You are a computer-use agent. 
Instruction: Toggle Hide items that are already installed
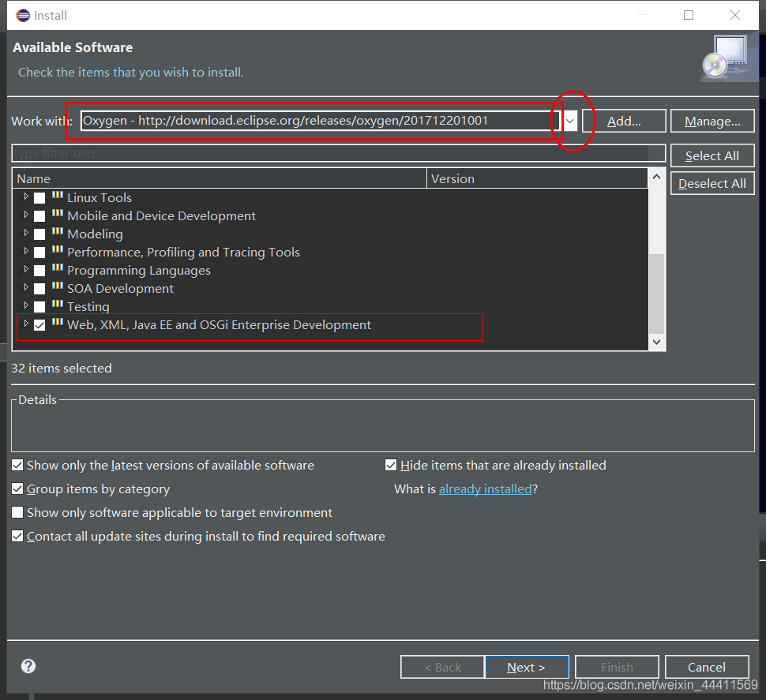(391, 465)
